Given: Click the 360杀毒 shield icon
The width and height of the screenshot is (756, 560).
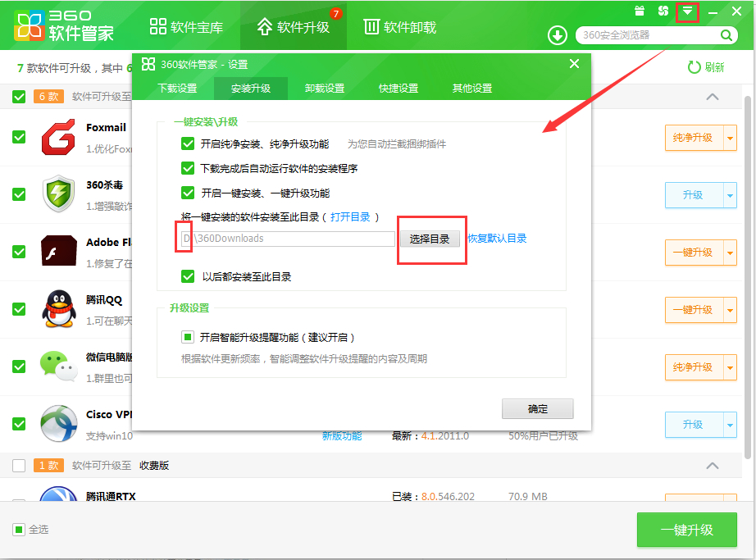Looking at the screenshot, I should point(58,195).
